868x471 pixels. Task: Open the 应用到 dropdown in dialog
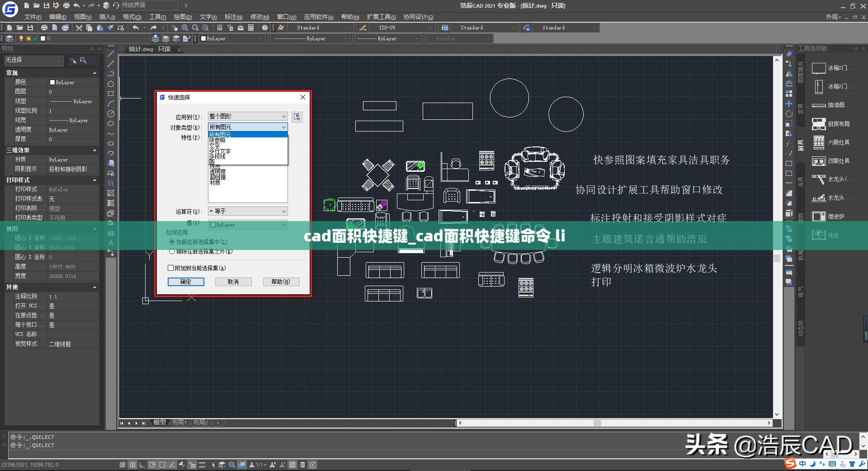click(x=248, y=117)
